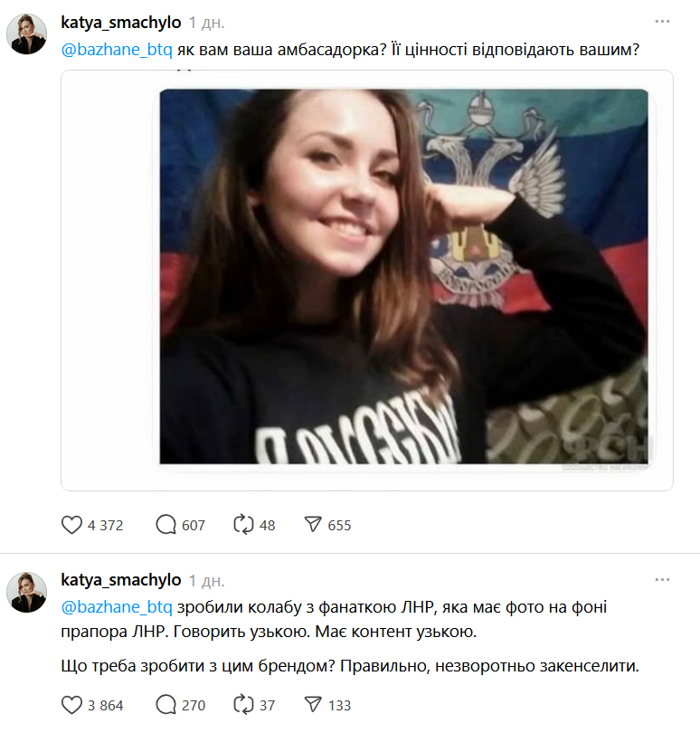Click the @bazhane_btq mention in first post
The image size is (700, 733).
point(109,49)
